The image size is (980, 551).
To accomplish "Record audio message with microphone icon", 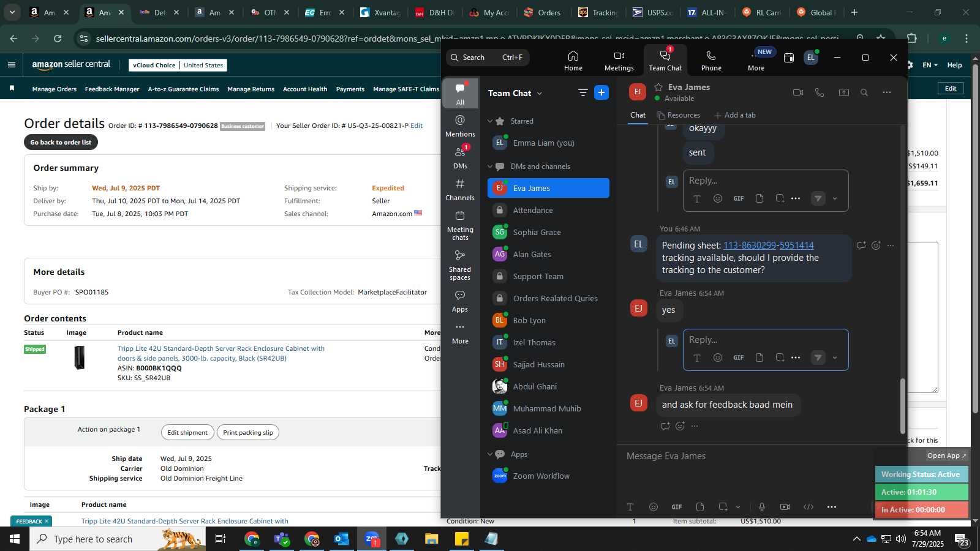I will [762, 507].
